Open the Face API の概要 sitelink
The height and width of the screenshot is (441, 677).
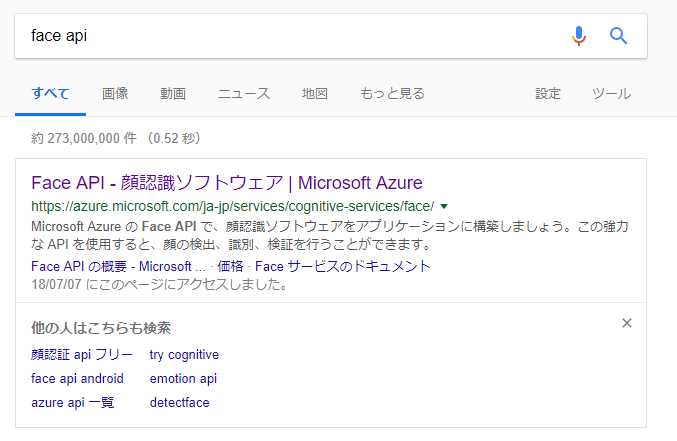118,266
